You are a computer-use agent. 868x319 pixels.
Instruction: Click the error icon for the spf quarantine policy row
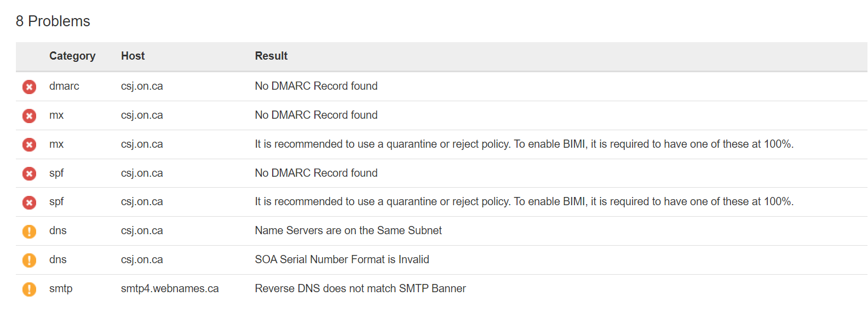(x=29, y=202)
